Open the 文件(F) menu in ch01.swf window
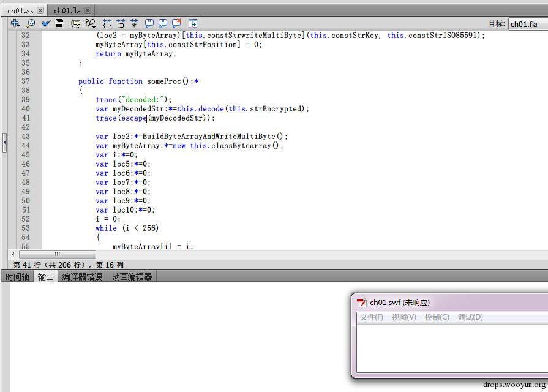The height and width of the screenshot is (392, 548). tap(371, 317)
